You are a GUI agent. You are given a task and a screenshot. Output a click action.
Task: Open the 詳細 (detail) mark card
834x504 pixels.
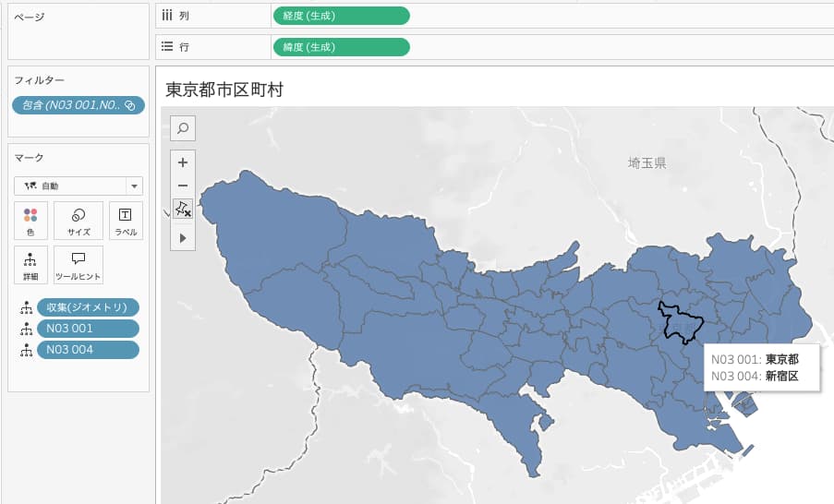30,265
